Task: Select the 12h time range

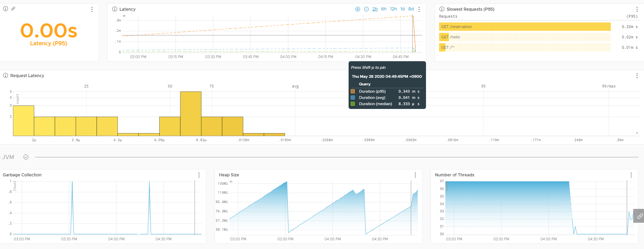Action: click(x=393, y=9)
